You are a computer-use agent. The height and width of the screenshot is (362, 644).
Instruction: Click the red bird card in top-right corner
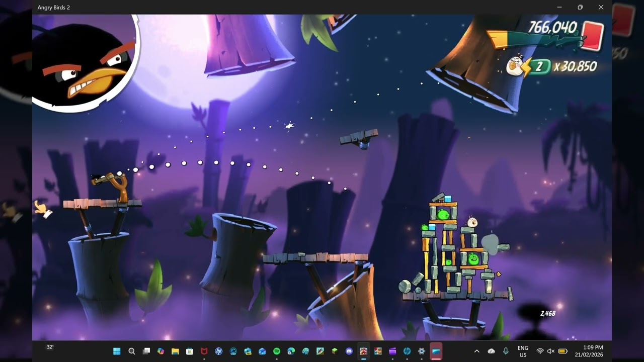coord(592,35)
